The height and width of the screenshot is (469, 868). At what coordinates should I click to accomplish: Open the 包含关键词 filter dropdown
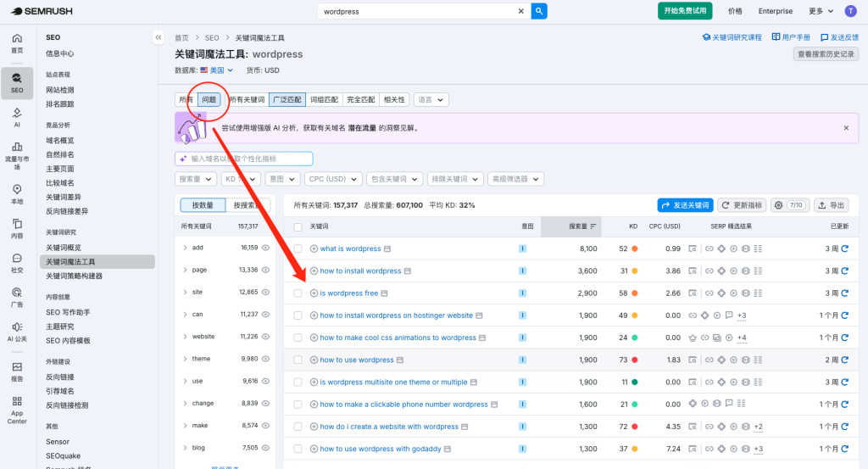pos(395,179)
